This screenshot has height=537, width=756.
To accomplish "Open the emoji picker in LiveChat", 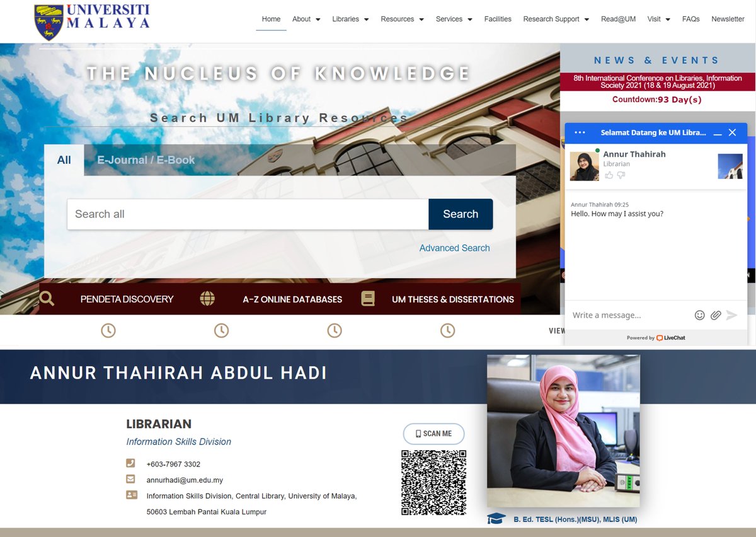I will point(699,315).
